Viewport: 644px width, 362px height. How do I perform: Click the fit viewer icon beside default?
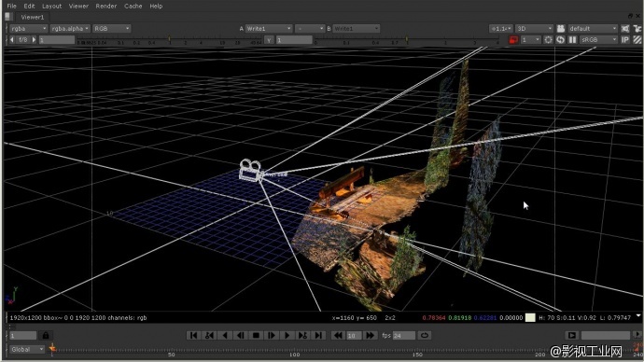625,29
